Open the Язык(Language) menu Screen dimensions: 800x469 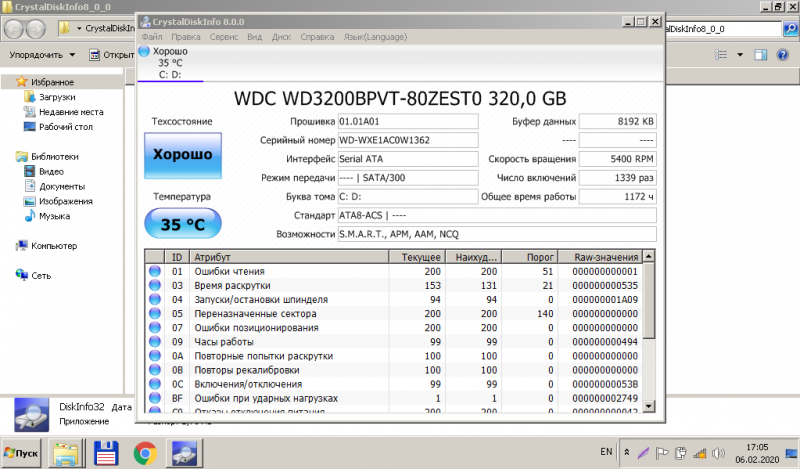click(376, 37)
